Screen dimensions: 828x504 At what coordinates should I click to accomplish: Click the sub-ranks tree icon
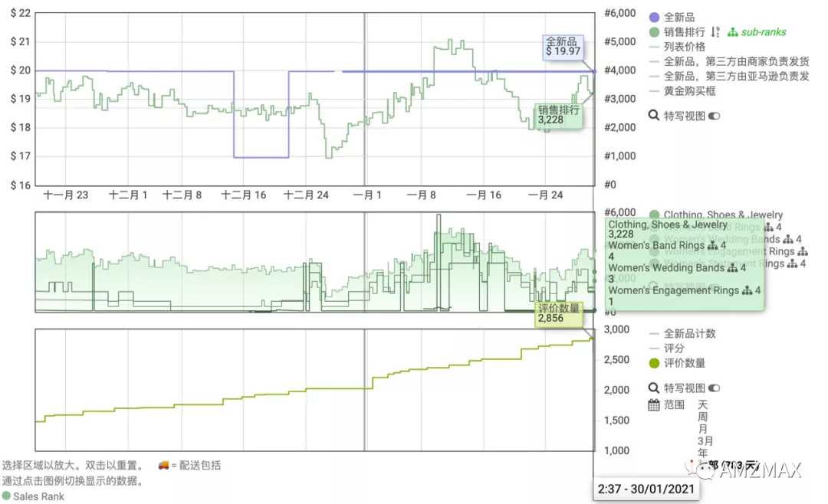(x=732, y=33)
